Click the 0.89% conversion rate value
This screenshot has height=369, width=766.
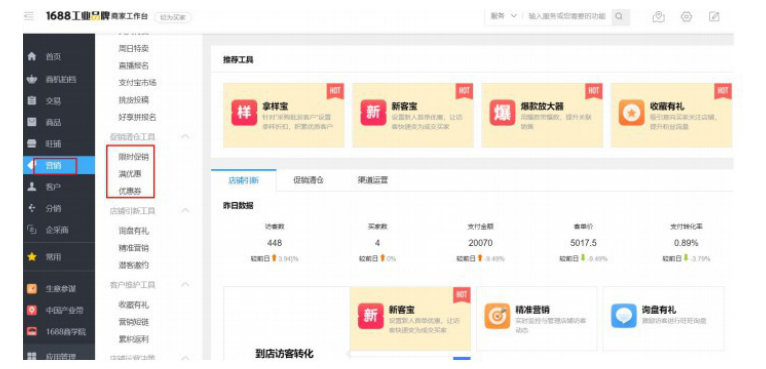(686, 243)
